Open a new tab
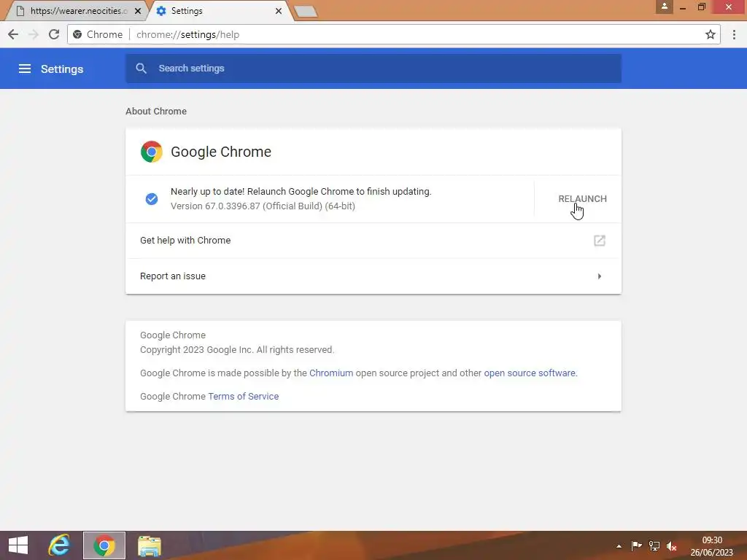This screenshot has width=747, height=560. [306, 12]
